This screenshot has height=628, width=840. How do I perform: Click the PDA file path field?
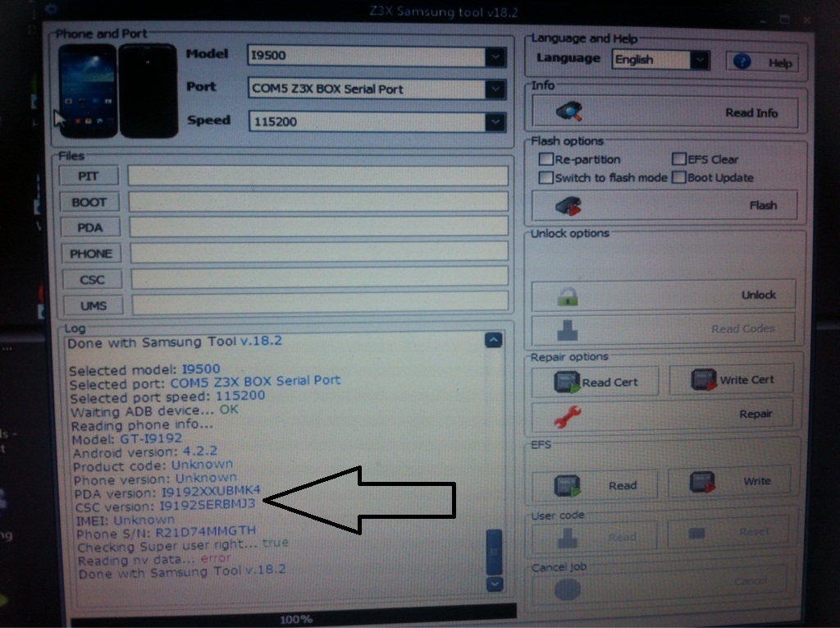[319, 226]
